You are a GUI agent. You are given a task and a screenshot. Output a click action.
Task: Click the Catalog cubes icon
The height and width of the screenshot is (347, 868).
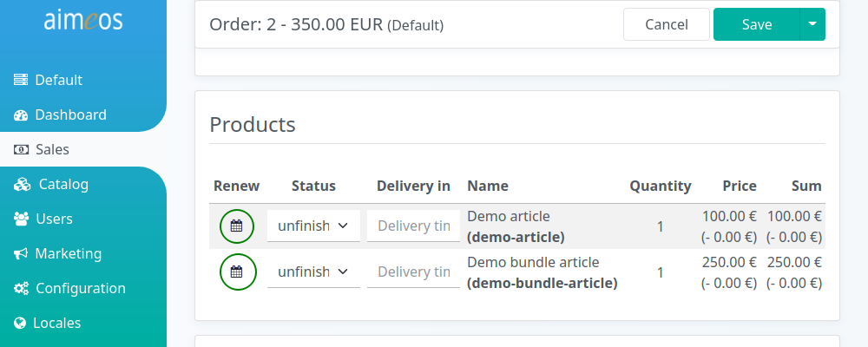[x=23, y=184]
